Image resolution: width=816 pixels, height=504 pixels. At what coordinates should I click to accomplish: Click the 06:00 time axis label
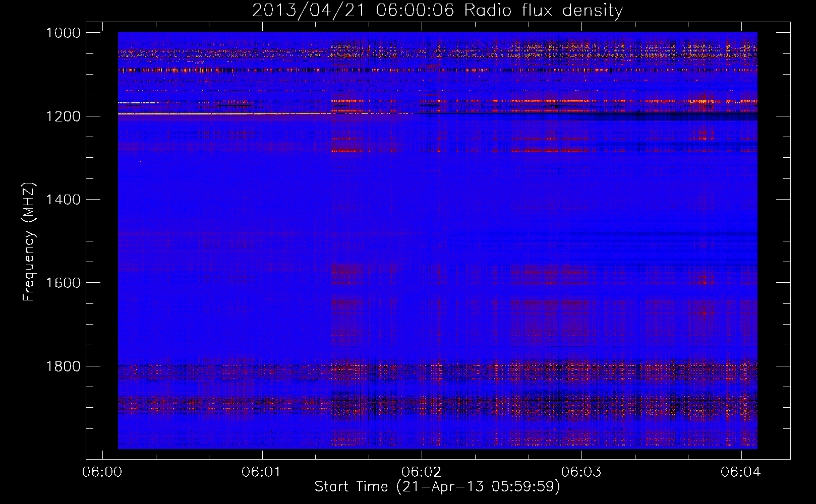[102, 472]
